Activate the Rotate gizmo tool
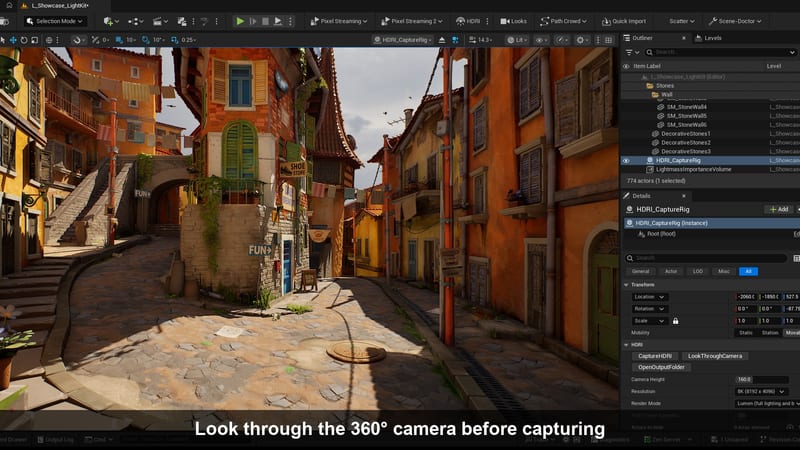 pyautogui.click(x=24, y=39)
